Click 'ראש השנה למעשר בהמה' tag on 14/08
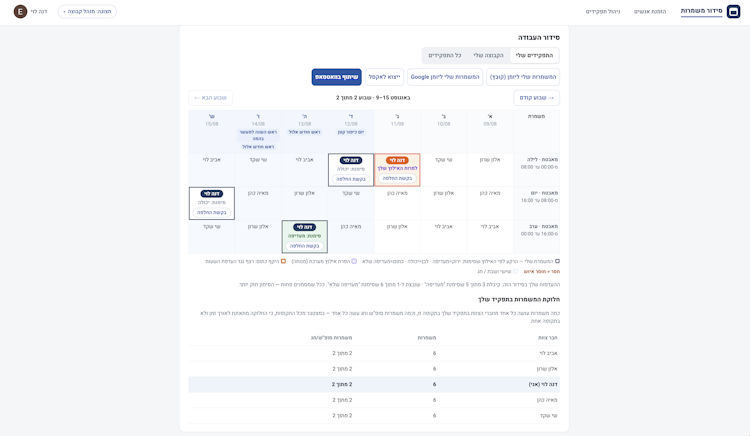Image resolution: width=750 pixels, height=436 pixels. click(258, 135)
